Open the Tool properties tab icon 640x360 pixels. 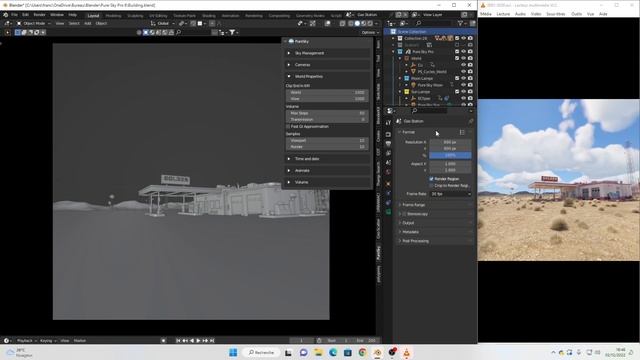tap(388, 122)
